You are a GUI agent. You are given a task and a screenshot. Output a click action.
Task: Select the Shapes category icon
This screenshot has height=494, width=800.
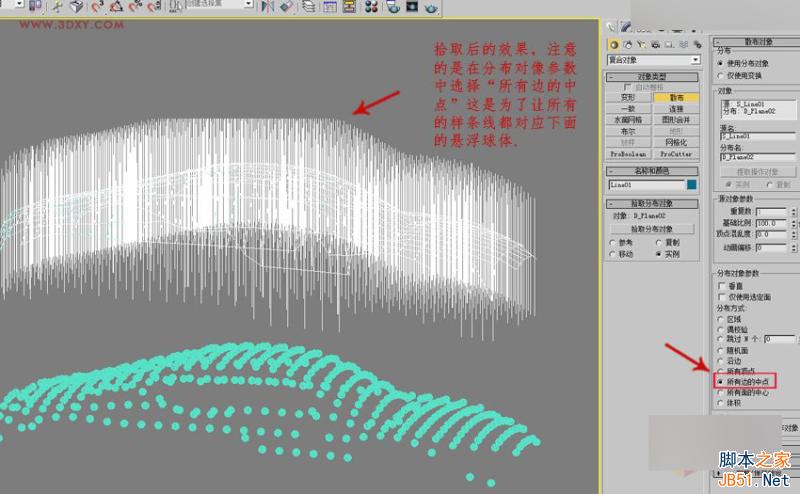(628, 45)
